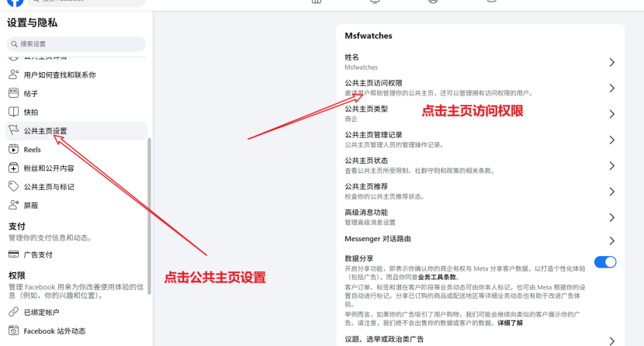
Task: Expand the 公共主页管理记录 row chevron
Action: (611, 140)
